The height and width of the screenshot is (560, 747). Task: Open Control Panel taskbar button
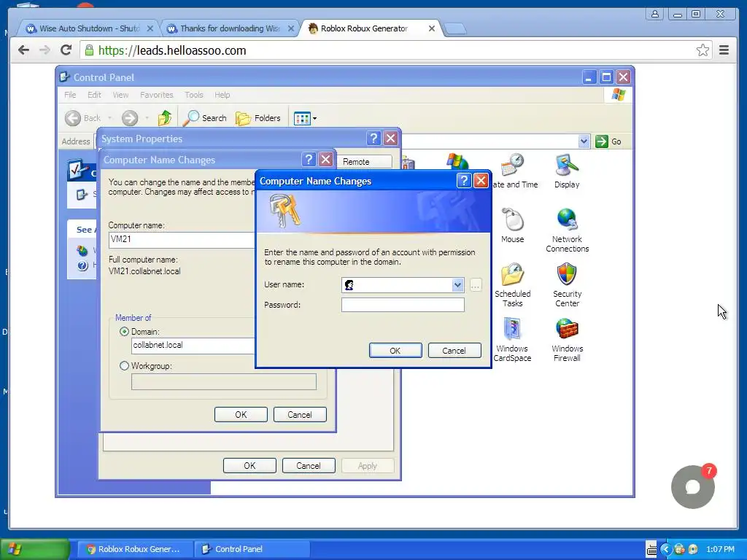click(252, 549)
